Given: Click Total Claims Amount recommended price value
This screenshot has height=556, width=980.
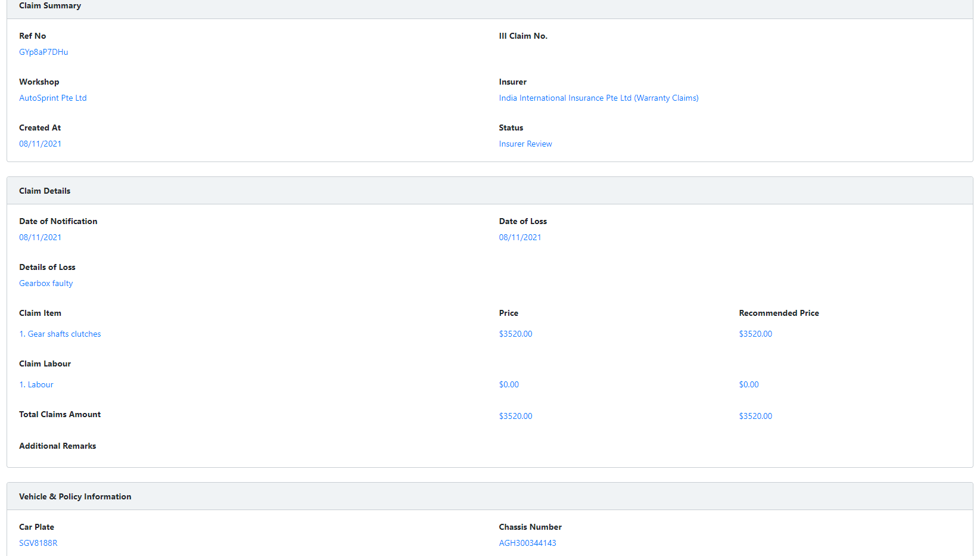Looking at the screenshot, I should tap(755, 416).
